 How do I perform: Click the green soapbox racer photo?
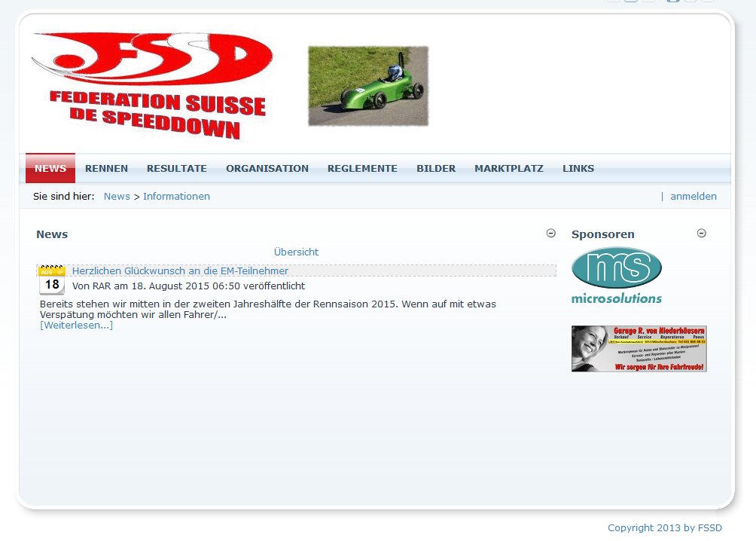tap(368, 85)
